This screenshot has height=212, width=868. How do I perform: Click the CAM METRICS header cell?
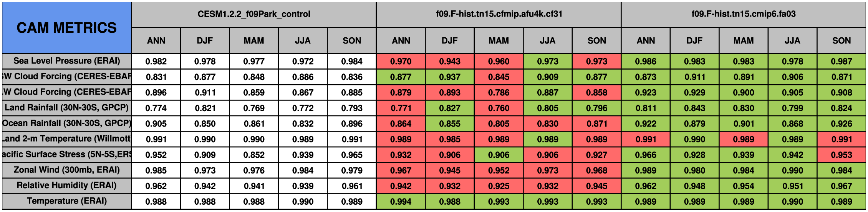point(66,28)
